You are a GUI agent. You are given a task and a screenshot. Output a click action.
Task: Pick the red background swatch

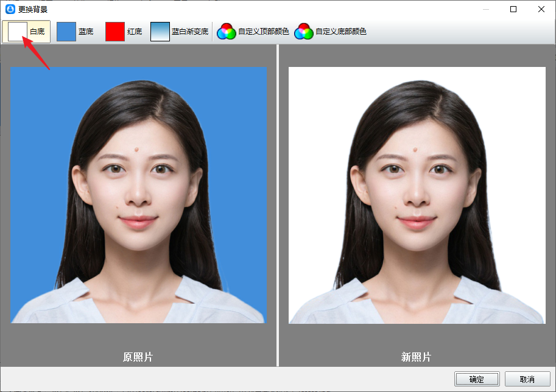tap(115, 32)
